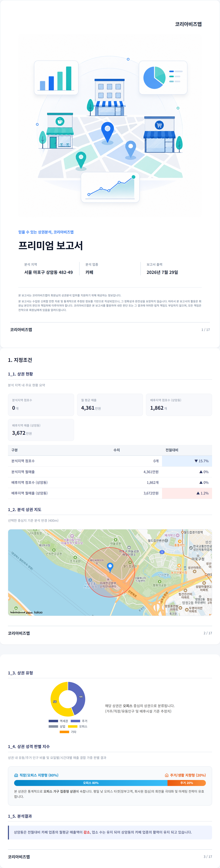Image resolution: width=220 pixels, height=868 pixels.
Task: Click the 월 평균 매출 4,361만원 card
Action: 110,405
